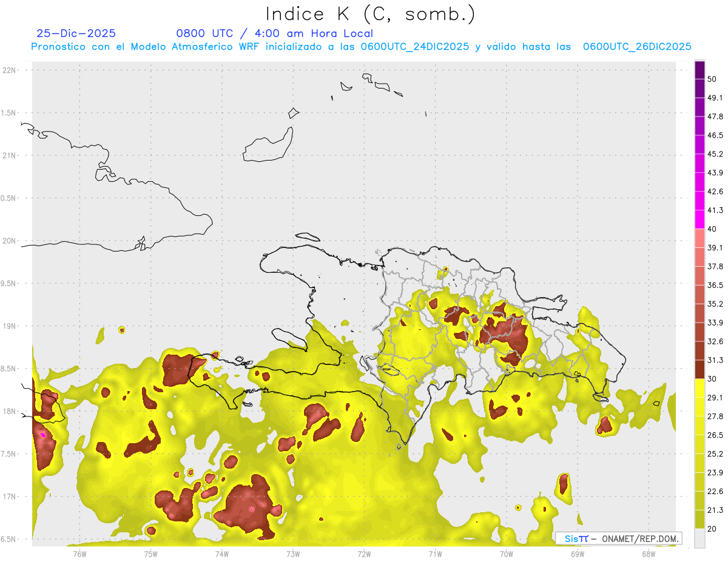Click the initialization time "0600UTC_24DIC2025"
728x562 pixels.
415,47
